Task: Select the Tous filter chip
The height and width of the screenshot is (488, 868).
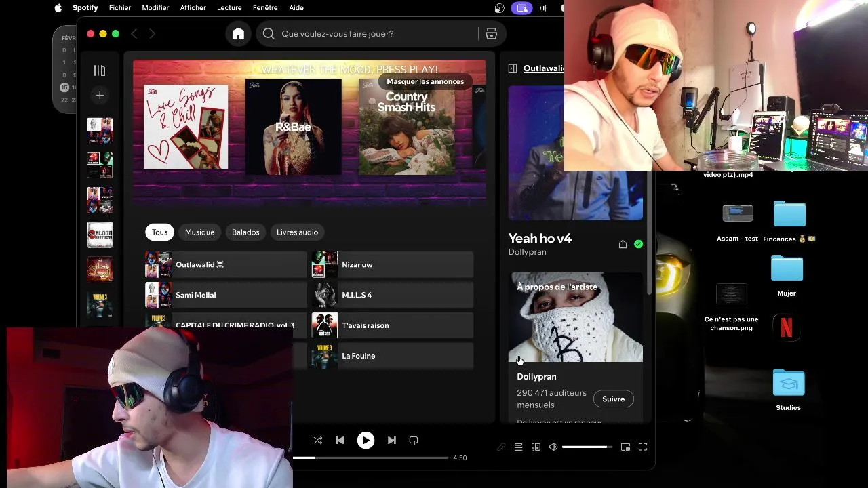Action: click(x=159, y=232)
